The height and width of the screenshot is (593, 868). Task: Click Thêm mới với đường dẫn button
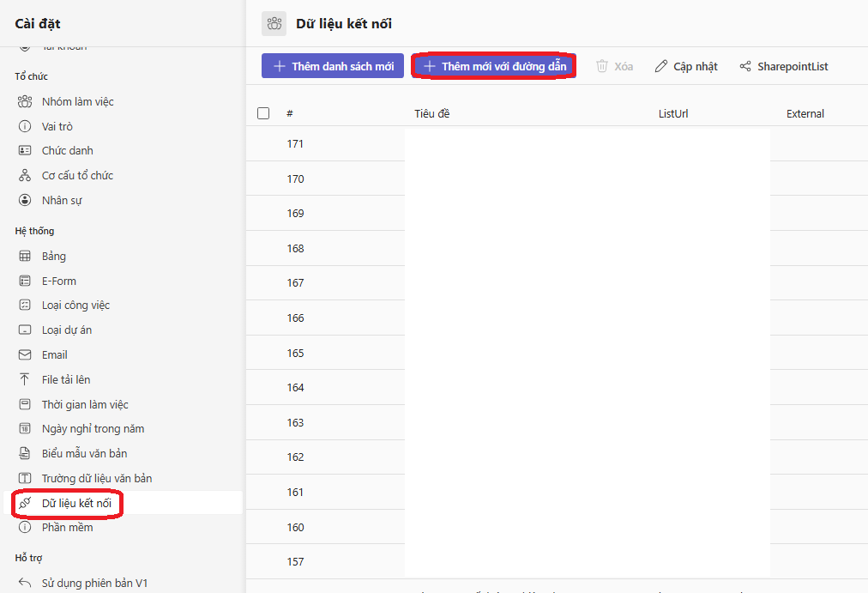point(494,66)
